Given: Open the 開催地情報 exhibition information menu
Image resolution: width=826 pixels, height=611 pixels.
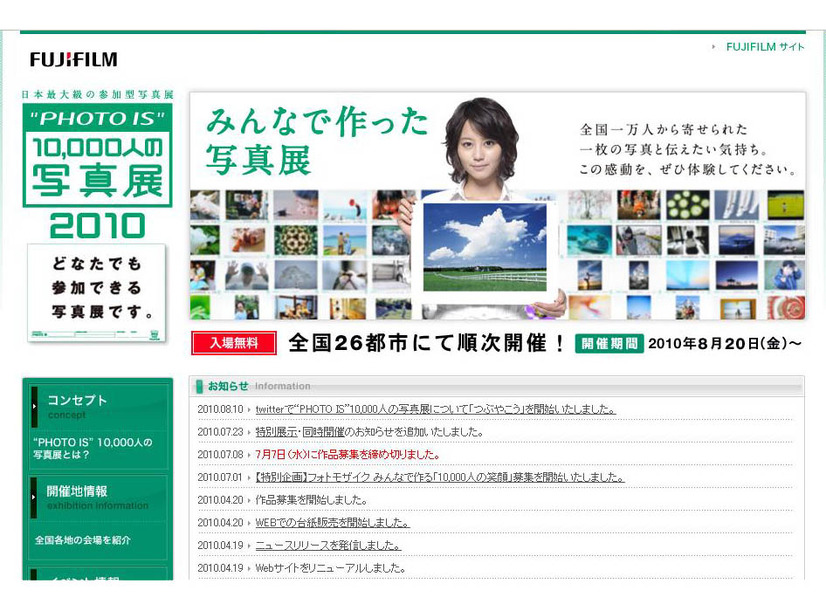Looking at the screenshot, I should [100, 497].
